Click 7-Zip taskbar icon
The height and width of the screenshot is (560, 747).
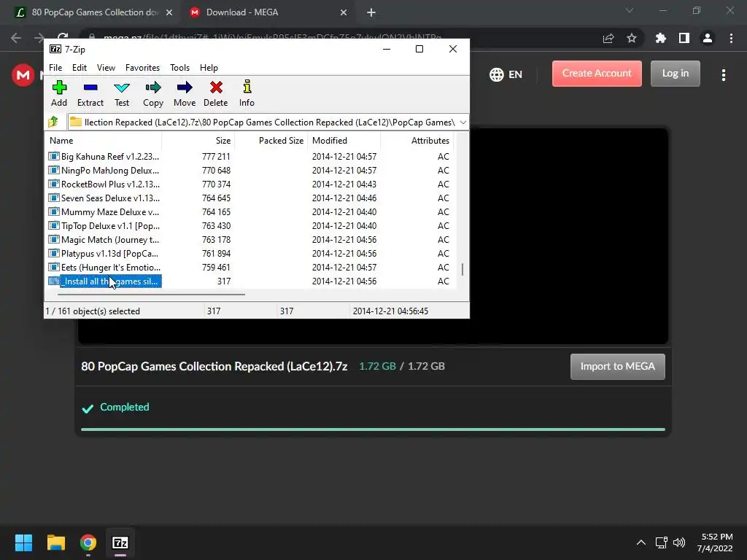[x=120, y=542]
